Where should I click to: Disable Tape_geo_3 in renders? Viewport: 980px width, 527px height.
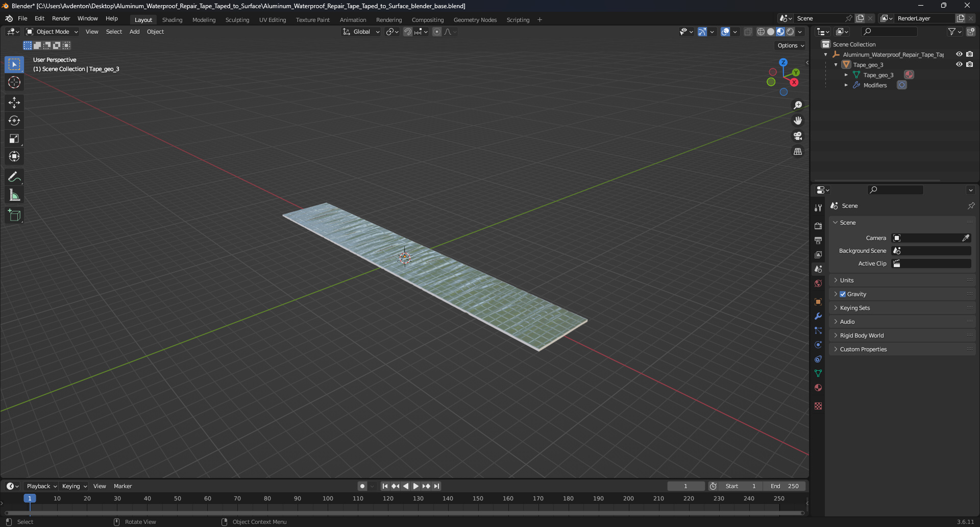coord(969,64)
